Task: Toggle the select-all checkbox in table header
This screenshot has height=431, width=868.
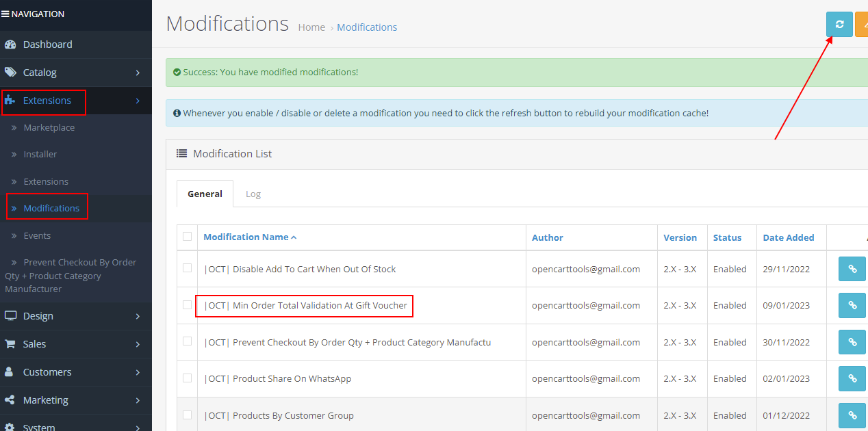Action: pyautogui.click(x=187, y=235)
